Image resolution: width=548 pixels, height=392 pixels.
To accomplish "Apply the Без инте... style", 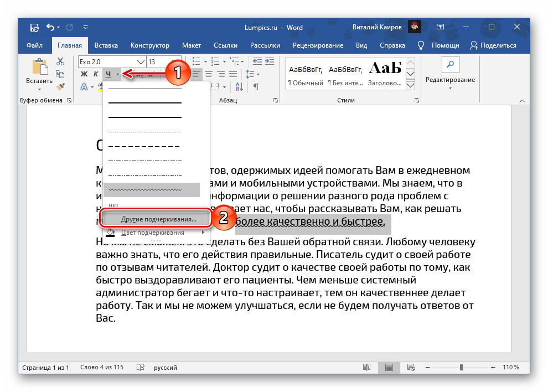I will [x=345, y=75].
